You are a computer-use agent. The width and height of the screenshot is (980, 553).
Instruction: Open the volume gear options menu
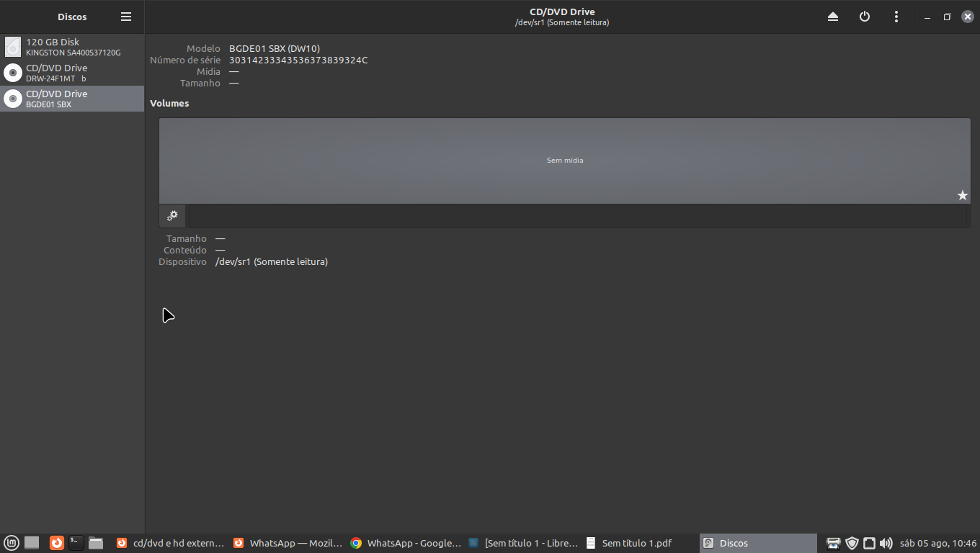tap(172, 215)
